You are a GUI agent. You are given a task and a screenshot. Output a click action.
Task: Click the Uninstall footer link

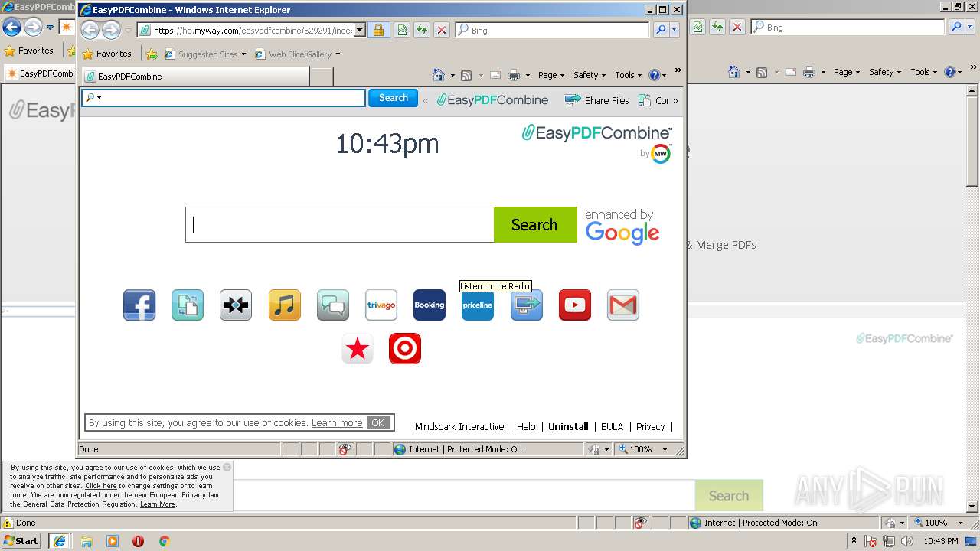pos(568,427)
